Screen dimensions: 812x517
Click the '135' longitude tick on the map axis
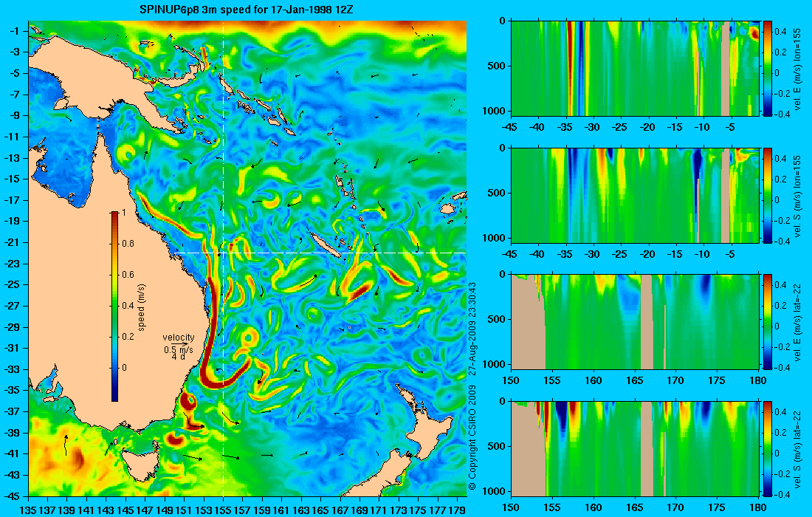coord(28,510)
